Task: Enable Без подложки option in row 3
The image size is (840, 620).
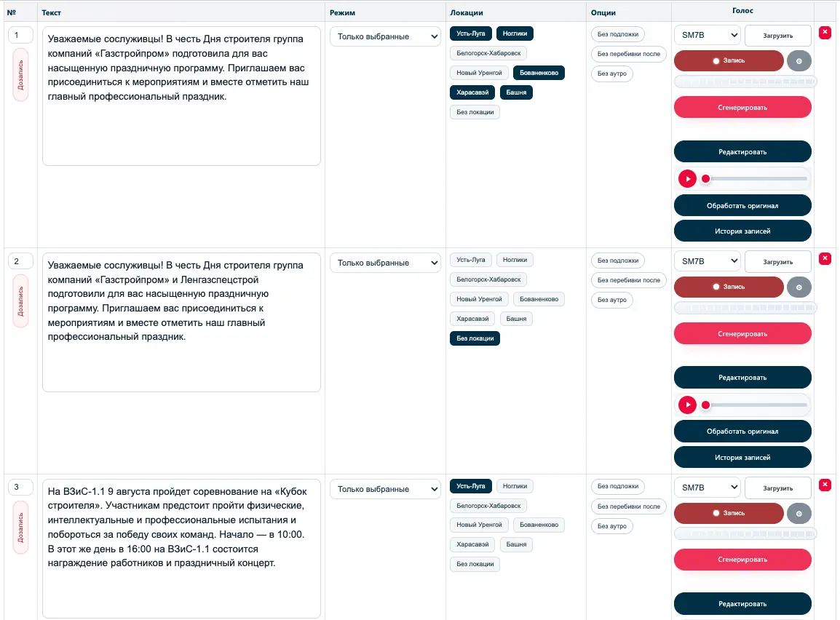Action: coord(618,486)
